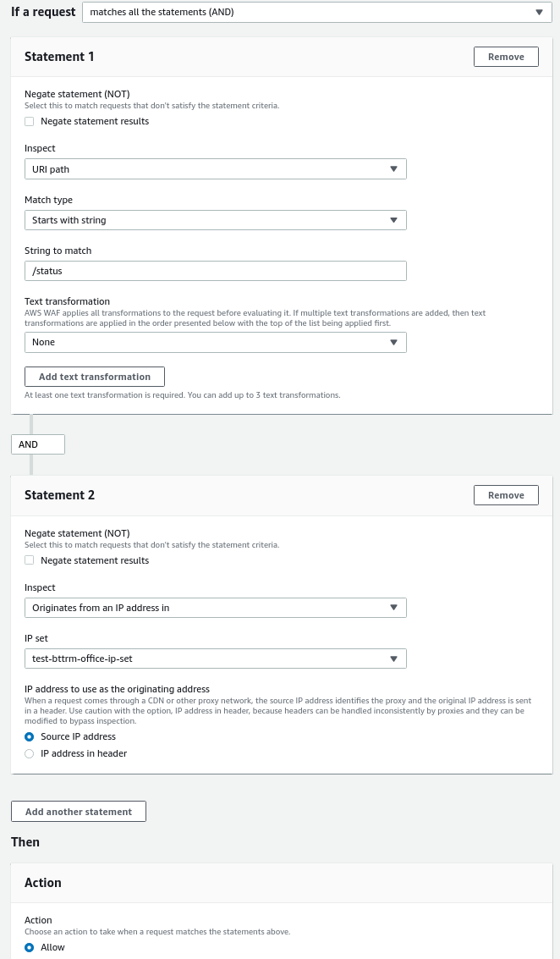Viewport: 560px width, 959px height.
Task: Click Add another statement button
Action: [79, 812]
